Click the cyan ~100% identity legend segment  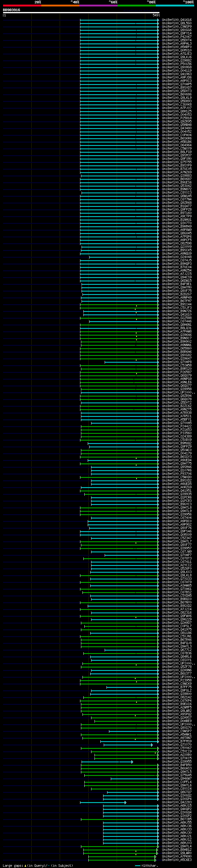coord(175,6)
